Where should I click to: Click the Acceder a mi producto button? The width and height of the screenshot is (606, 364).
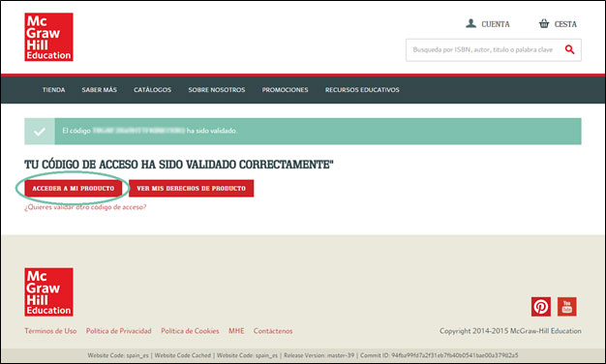[74, 188]
